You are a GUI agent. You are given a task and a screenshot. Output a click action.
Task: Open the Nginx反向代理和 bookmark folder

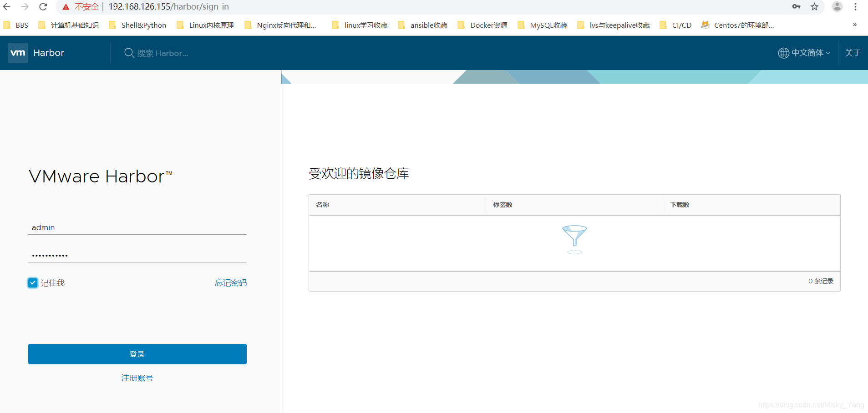click(280, 25)
